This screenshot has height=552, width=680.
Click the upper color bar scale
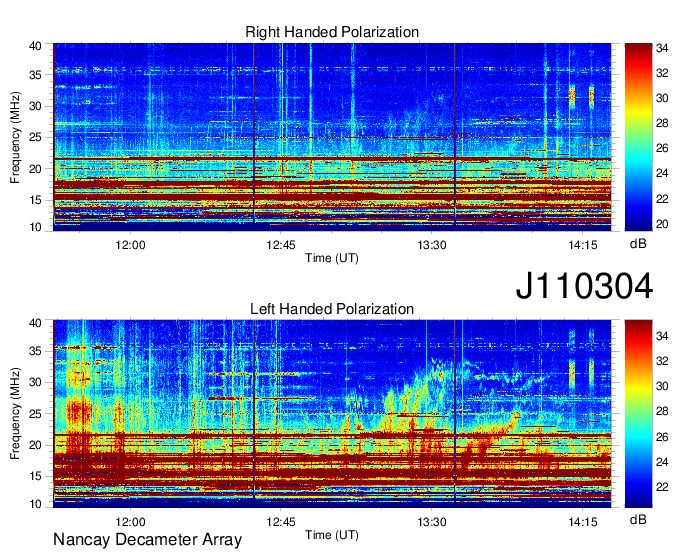638,137
